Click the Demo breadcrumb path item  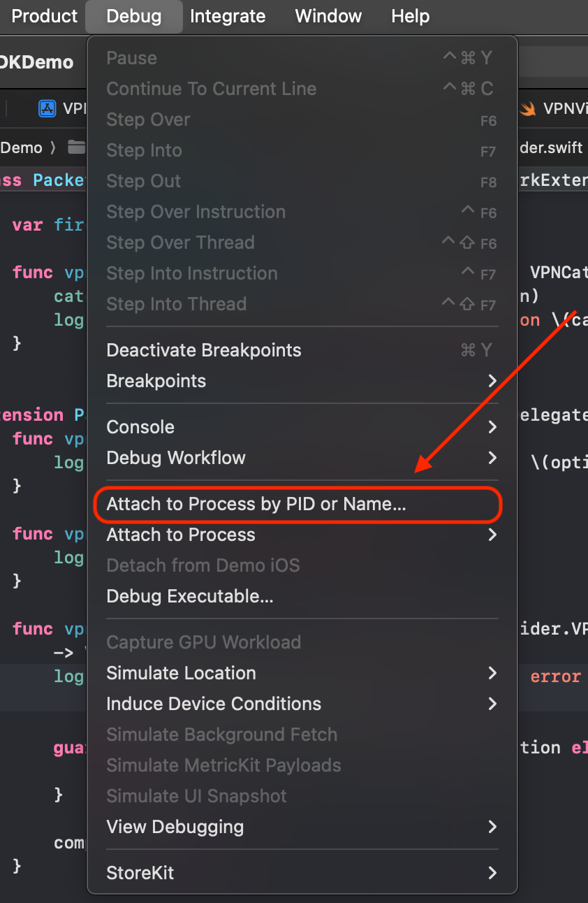pyautogui.click(x=21, y=147)
